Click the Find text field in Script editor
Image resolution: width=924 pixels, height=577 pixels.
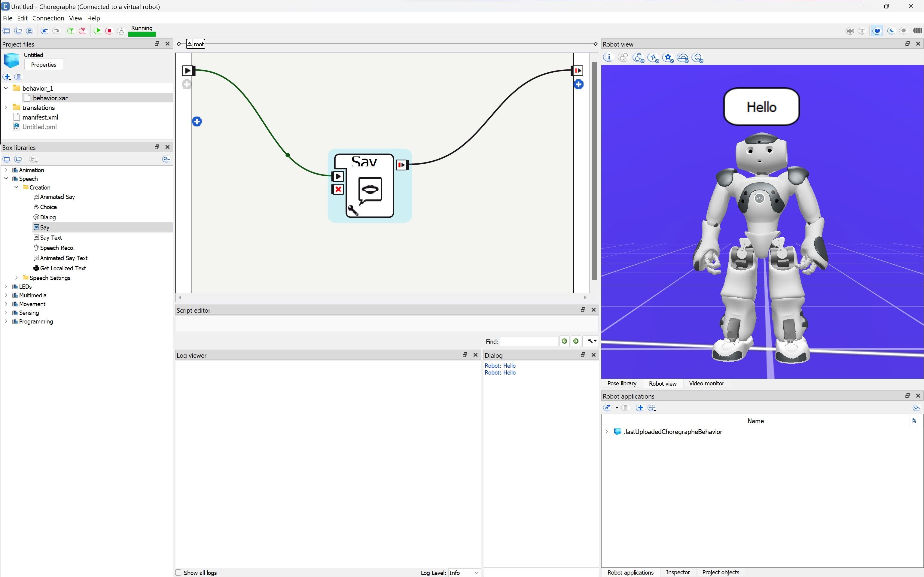click(529, 341)
